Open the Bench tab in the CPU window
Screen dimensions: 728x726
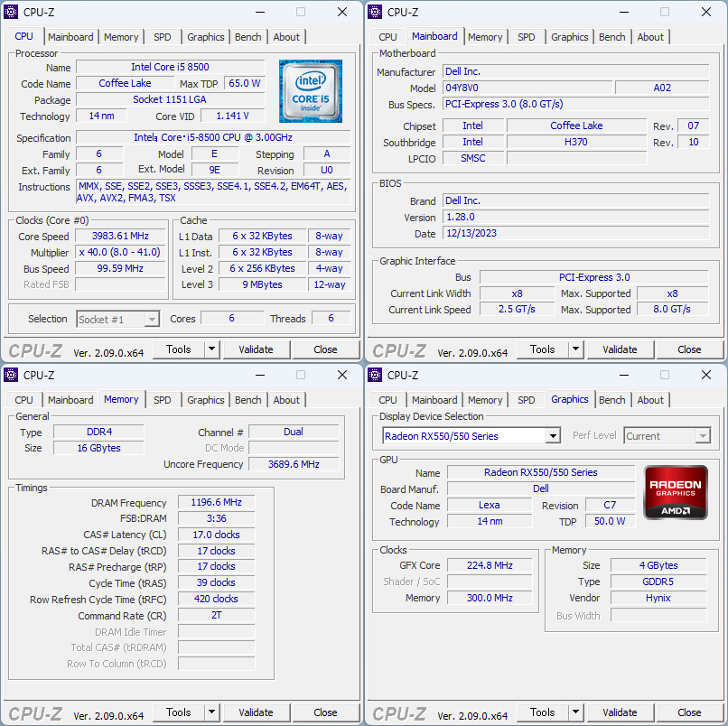[248, 37]
